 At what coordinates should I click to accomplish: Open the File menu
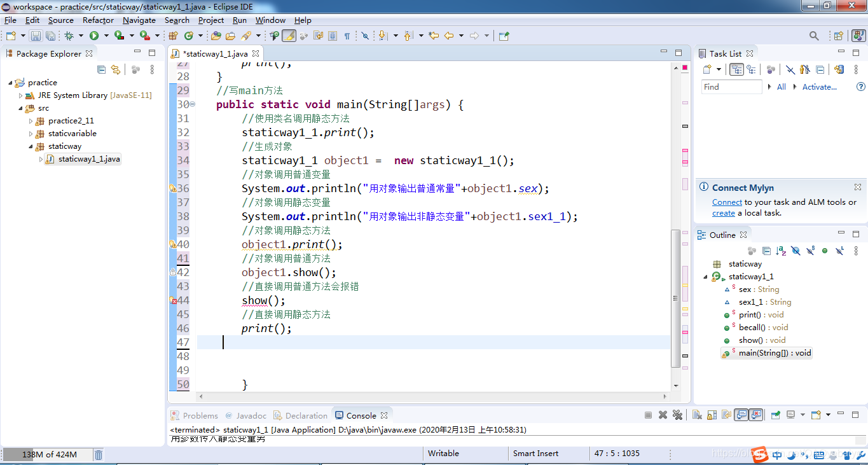click(x=10, y=20)
